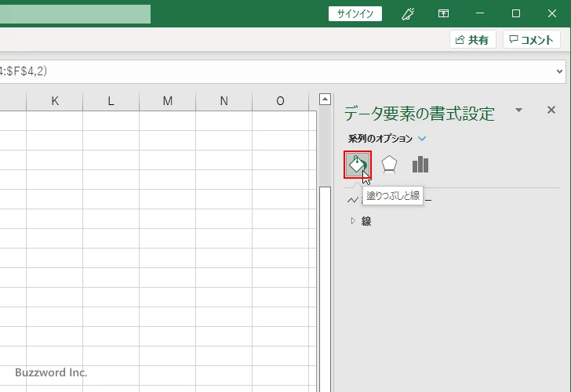Open the task pane options arrow
The image size is (571, 392).
pos(518,111)
